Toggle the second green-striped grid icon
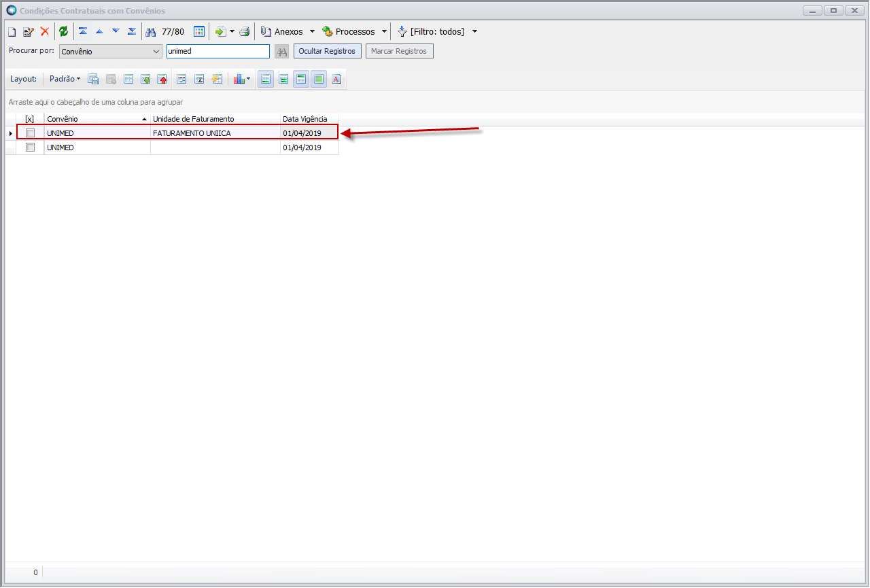The image size is (870, 588). point(283,79)
